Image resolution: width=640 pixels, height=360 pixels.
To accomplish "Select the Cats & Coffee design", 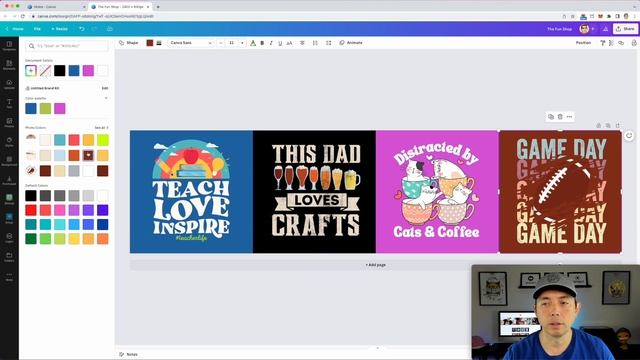I will point(437,192).
